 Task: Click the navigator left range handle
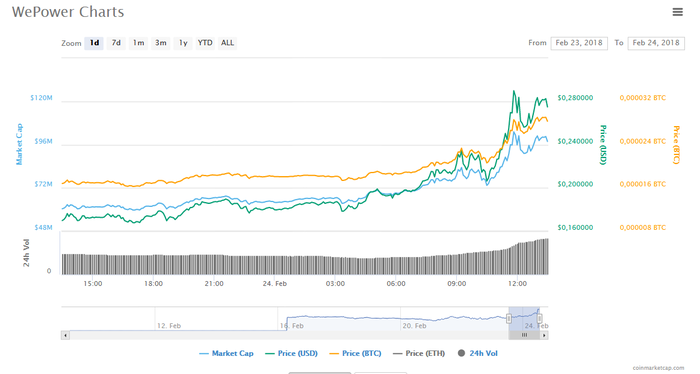pyautogui.click(x=508, y=319)
